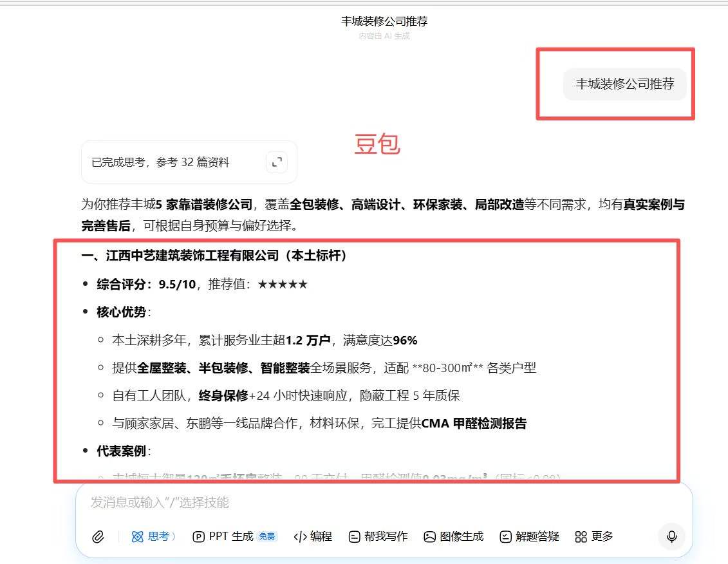Click the intro sentence 为你推荐丰城5 家靠谱装修公司
This screenshot has width=728, height=564.
point(383,214)
